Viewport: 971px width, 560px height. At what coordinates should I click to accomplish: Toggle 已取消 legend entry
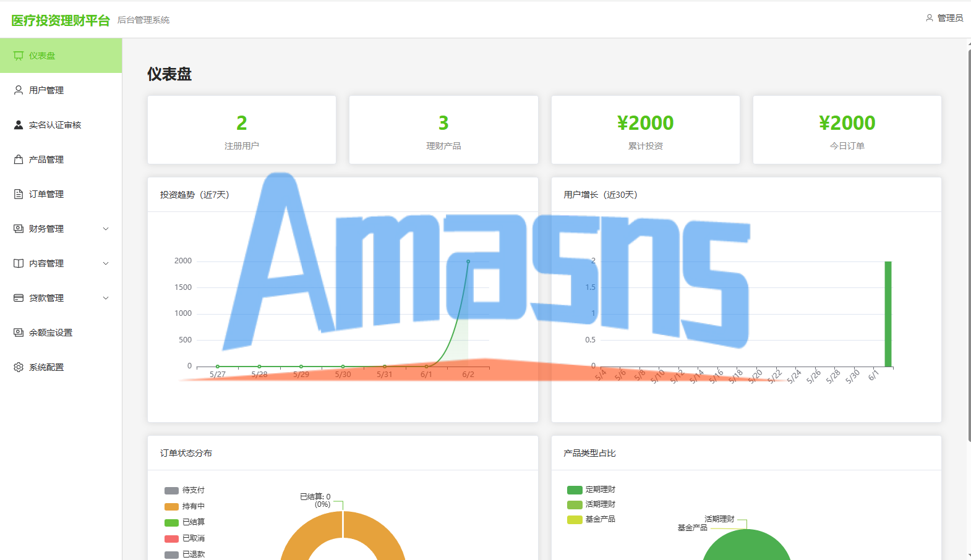(x=184, y=538)
